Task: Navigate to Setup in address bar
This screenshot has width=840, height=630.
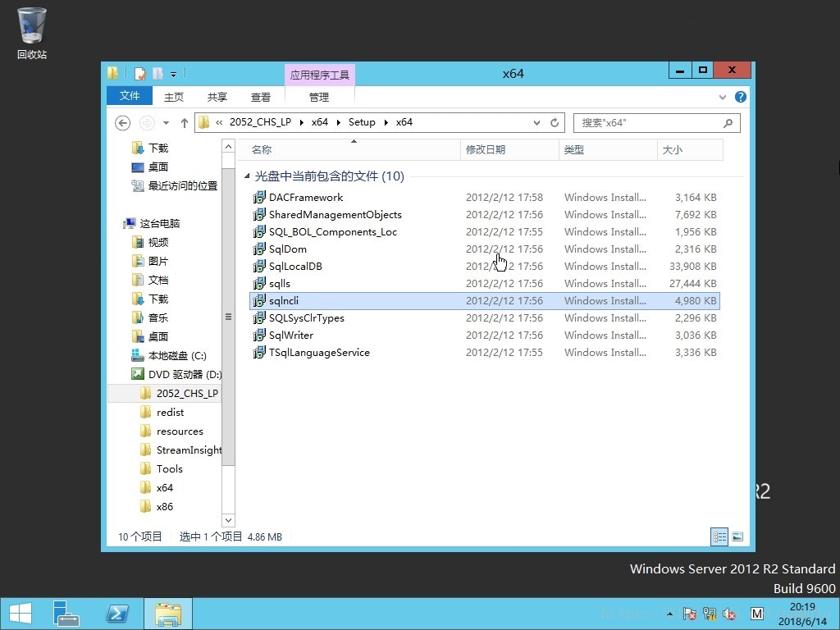Action: tap(362, 122)
